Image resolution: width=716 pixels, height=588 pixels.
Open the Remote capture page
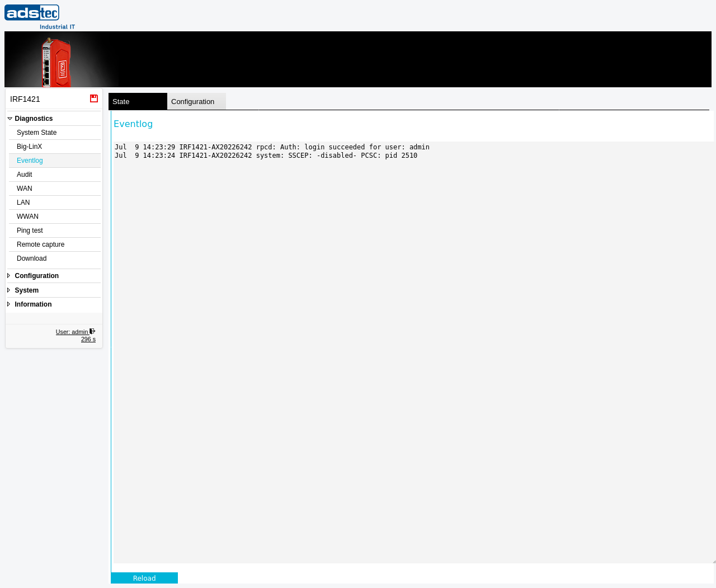tap(55, 244)
